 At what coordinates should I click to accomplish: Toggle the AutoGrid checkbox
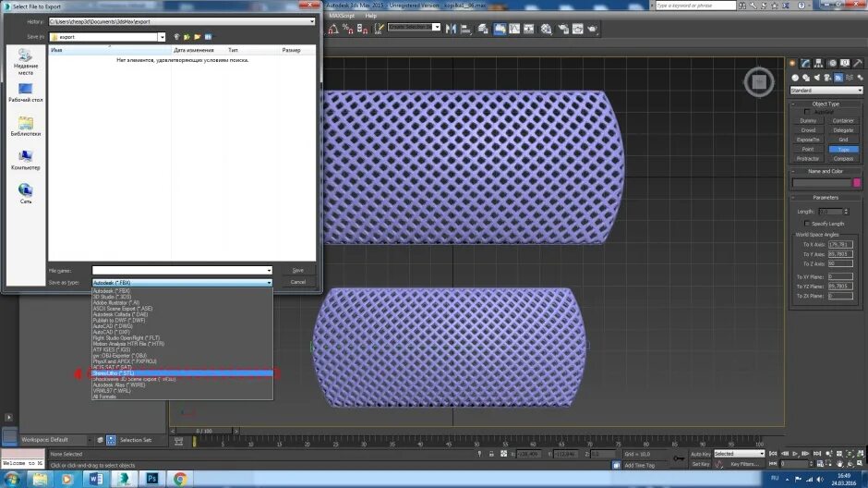(x=807, y=112)
